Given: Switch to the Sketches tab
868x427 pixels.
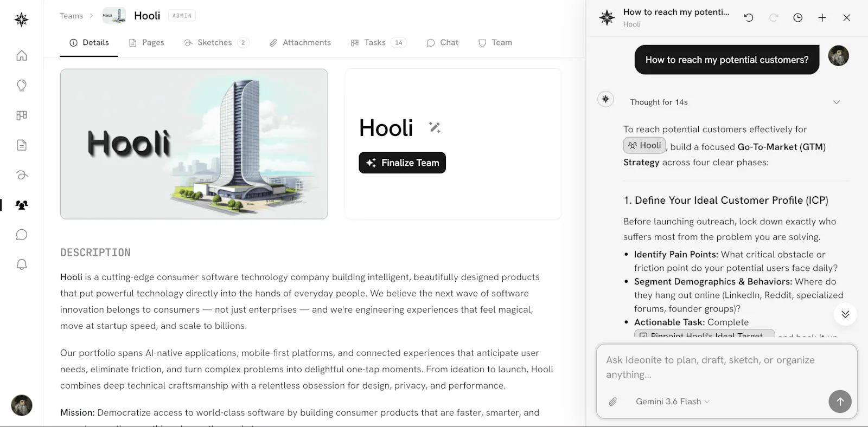Looking at the screenshot, I should pos(216,42).
